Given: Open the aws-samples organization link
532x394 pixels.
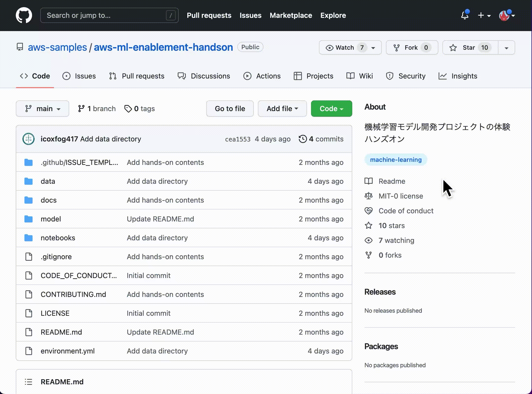Looking at the screenshot, I should [57, 47].
